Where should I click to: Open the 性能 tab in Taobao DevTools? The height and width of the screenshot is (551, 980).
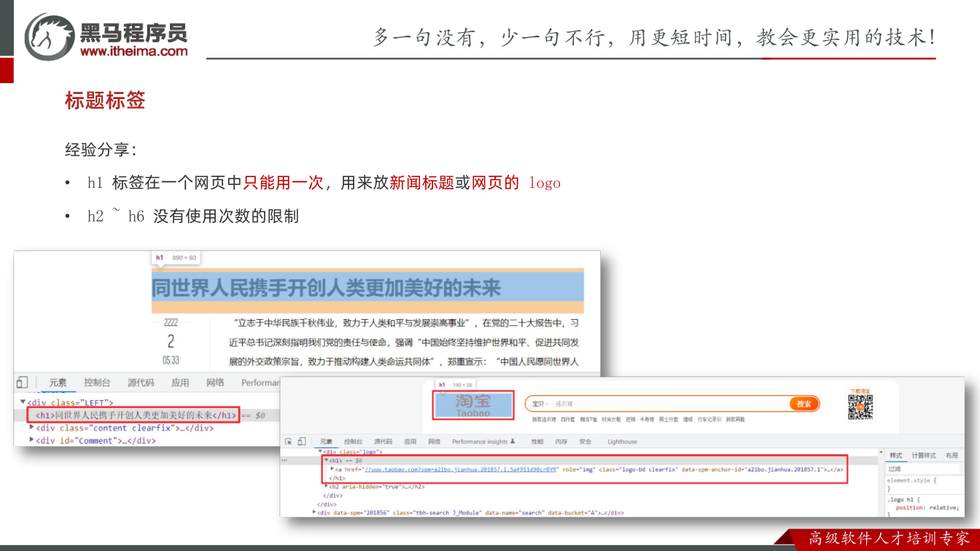click(x=537, y=442)
